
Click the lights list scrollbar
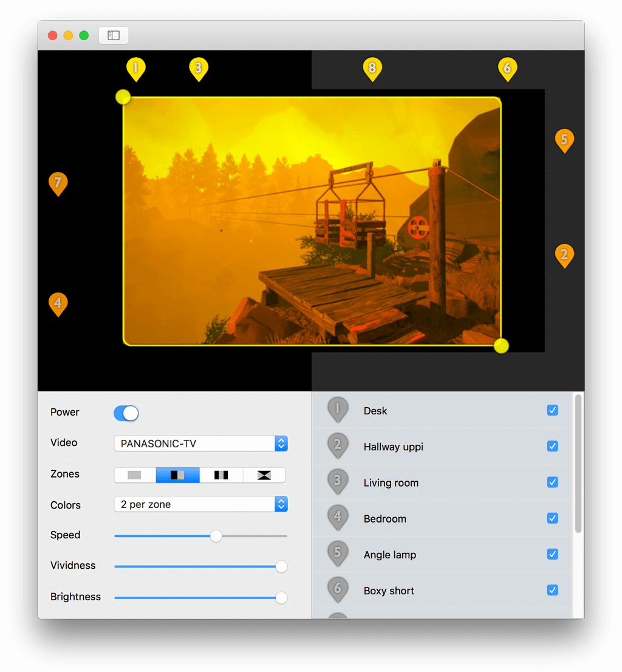[578, 464]
